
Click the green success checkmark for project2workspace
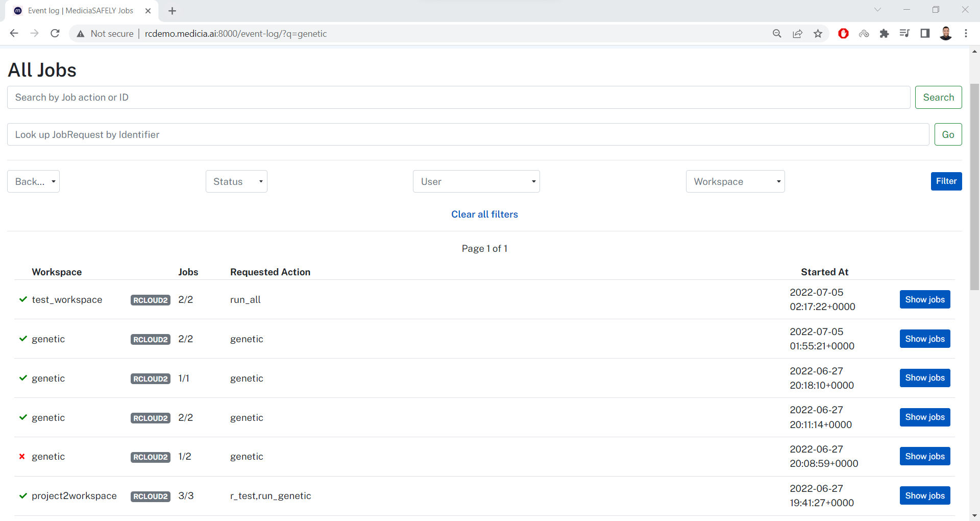23,495
